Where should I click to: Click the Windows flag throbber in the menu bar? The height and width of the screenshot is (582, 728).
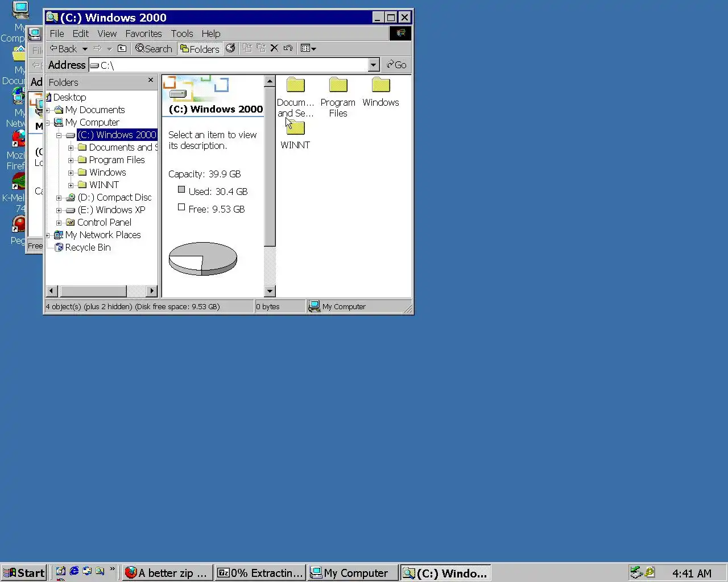pos(400,33)
